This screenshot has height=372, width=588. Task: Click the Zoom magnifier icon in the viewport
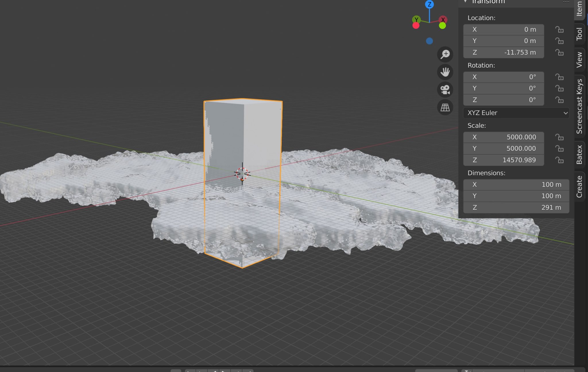pyautogui.click(x=445, y=54)
